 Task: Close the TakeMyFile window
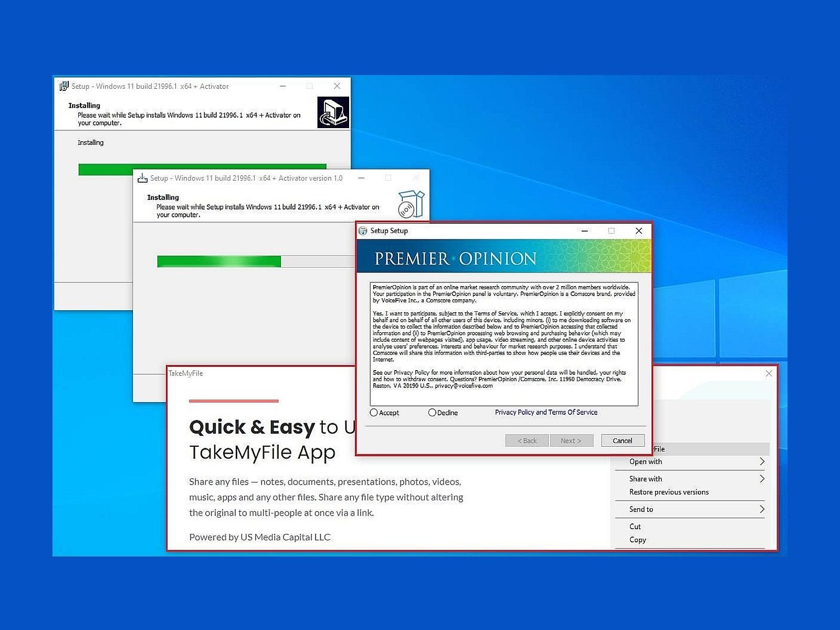tap(769, 373)
